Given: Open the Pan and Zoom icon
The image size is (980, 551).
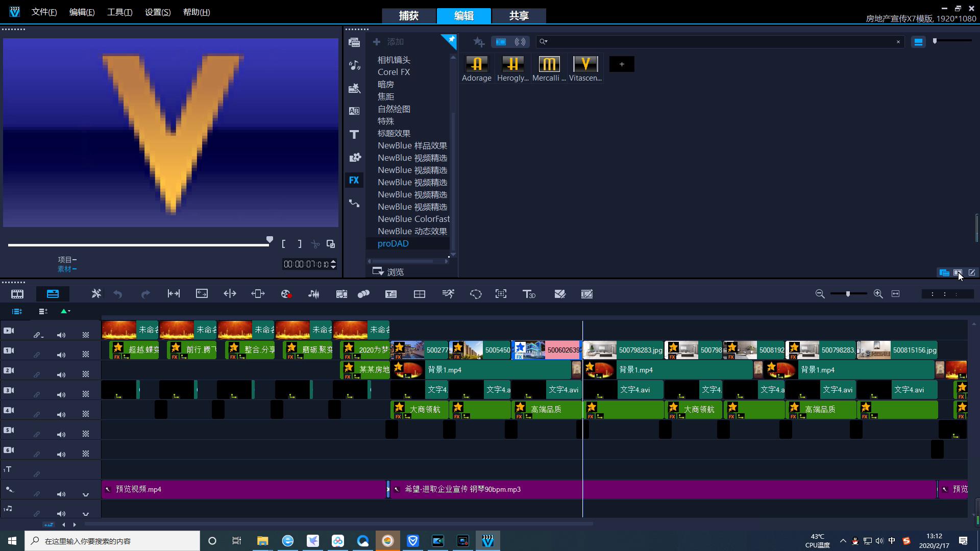Looking at the screenshot, I should [501, 294].
